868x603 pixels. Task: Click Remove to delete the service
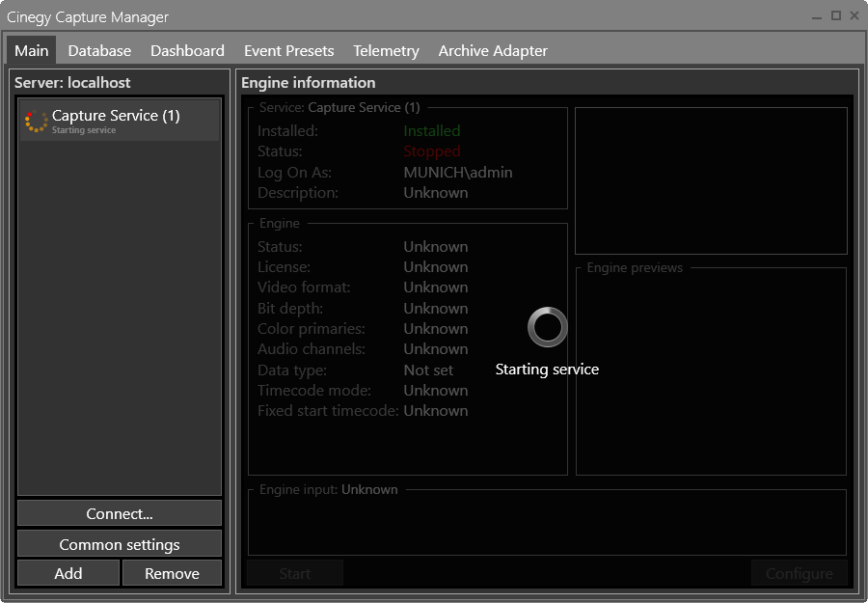click(172, 572)
